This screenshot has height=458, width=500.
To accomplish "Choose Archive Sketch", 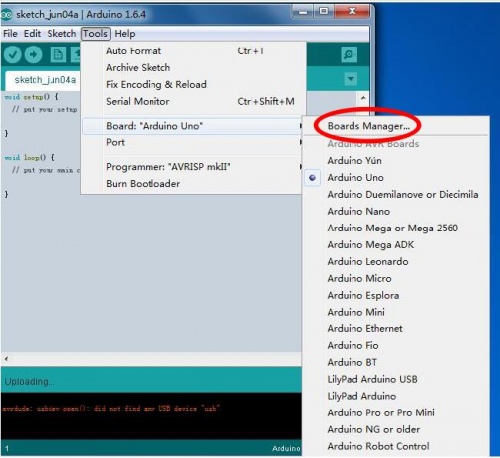I will pyautogui.click(x=193, y=68).
